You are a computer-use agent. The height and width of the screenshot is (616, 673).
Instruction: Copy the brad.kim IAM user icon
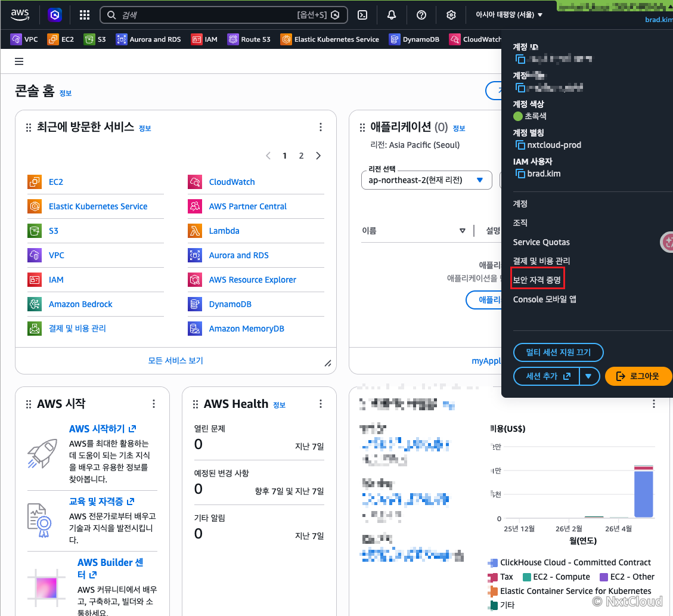point(520,174)
